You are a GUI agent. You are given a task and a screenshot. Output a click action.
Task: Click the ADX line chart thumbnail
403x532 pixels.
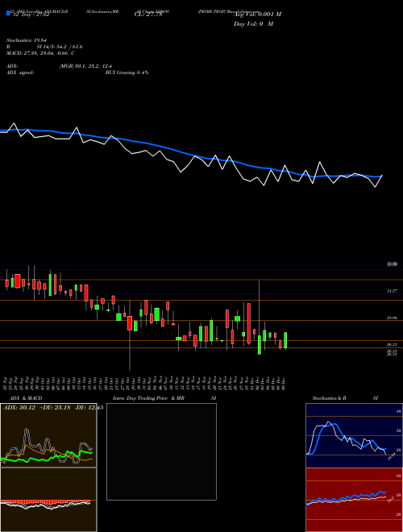point(48,435)
